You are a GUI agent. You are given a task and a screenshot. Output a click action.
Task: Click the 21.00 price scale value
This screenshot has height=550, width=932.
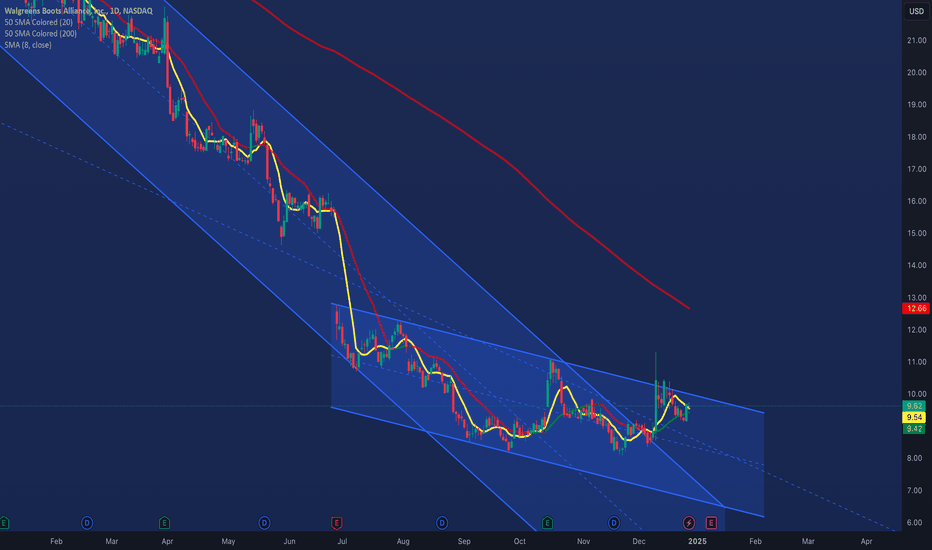(917, 40)
